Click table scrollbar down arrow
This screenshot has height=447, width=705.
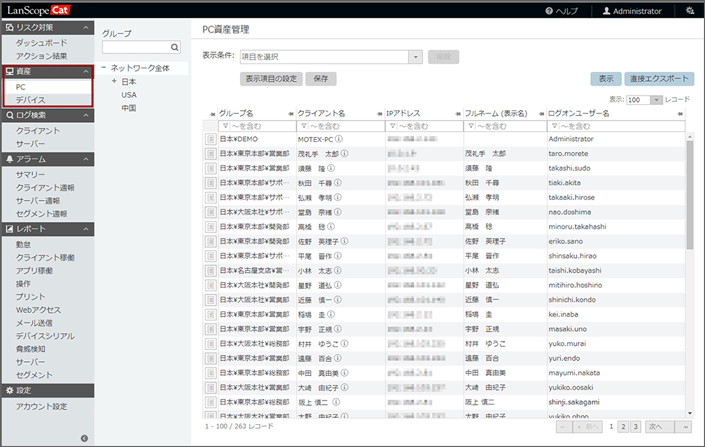690,413
